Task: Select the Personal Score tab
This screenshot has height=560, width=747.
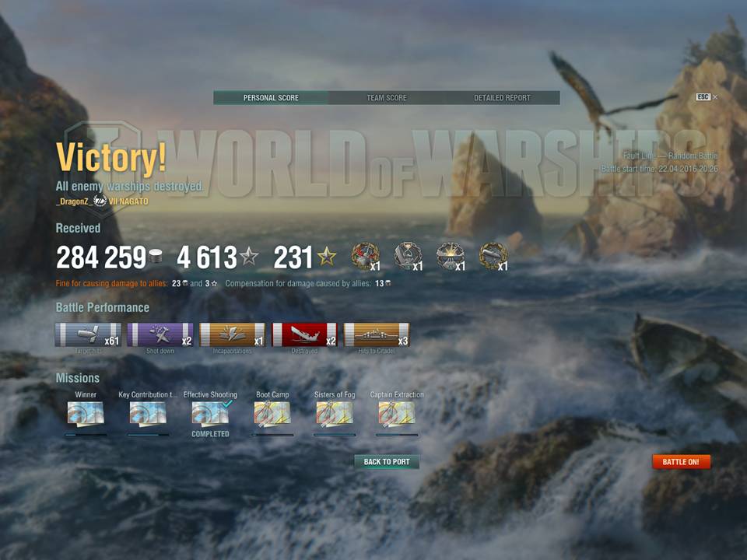Action: coord(271,98)
